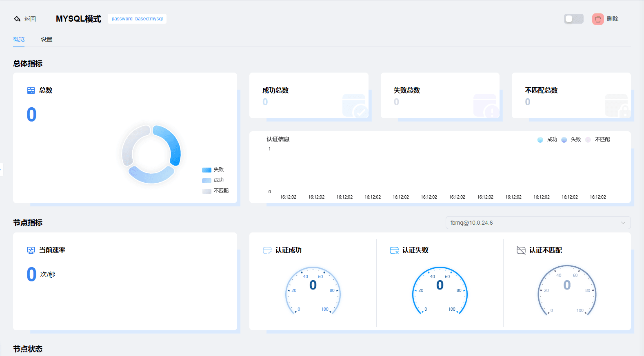The width and height of the screenshot is (644, 356).
Task: Toggle 不匹配 in the donut chart legend
Action: click(215, 191)
